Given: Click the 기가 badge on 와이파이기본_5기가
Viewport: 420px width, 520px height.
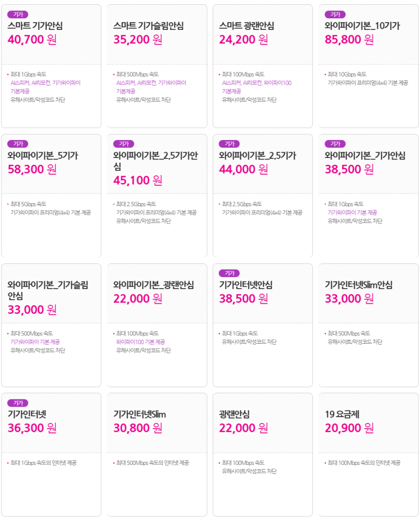Looking at the screenshot, I should 18,144.
